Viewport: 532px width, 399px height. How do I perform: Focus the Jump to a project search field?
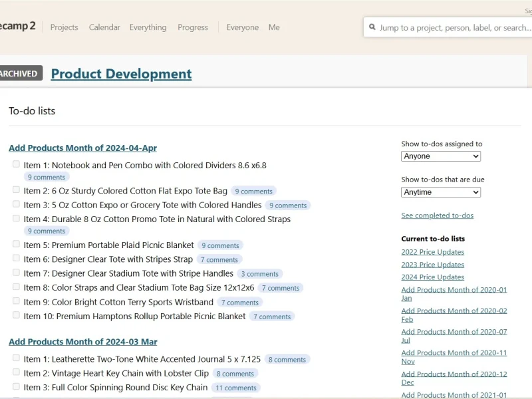pos(448,27)
